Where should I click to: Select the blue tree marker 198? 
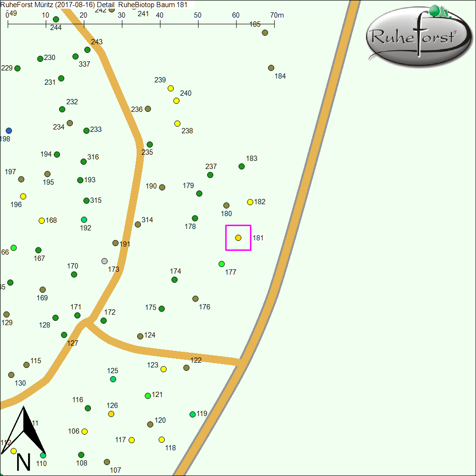click(9, 130)
